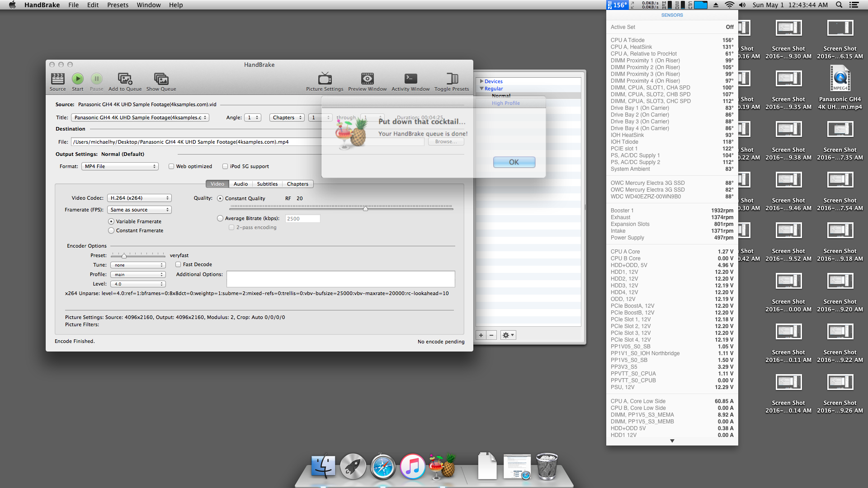Viewport: 868px width, 488px height.
Task: Open the Chapters range type dropdown
Action: coord(287,117)
